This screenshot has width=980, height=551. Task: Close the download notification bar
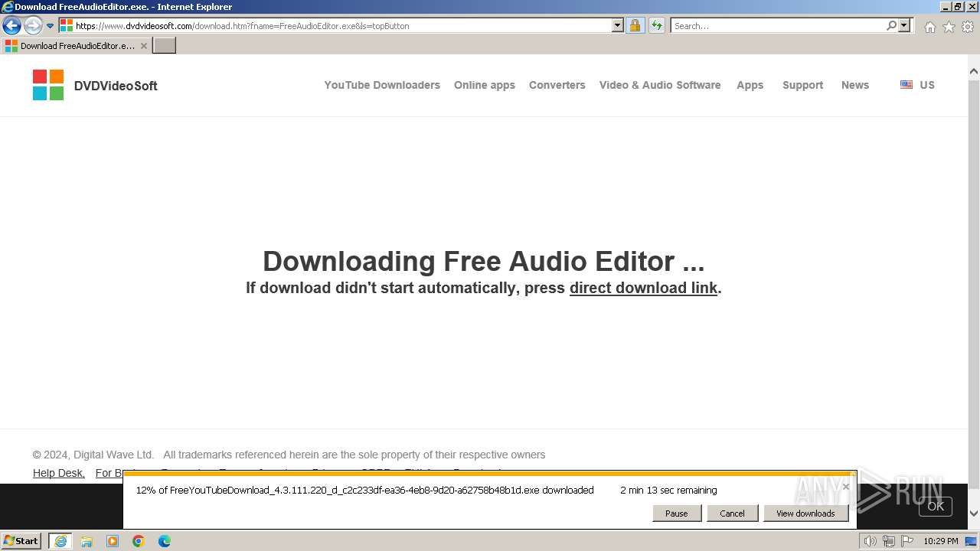pos(846,487)
